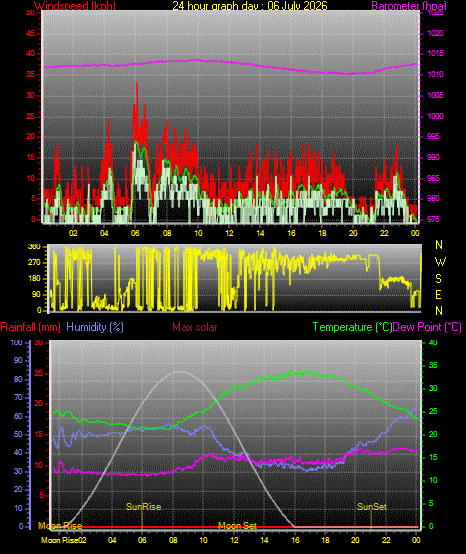
Task: Click the 12 hour tick on windspeed graph
Action: pyautogui.click(x=229, y=233)
